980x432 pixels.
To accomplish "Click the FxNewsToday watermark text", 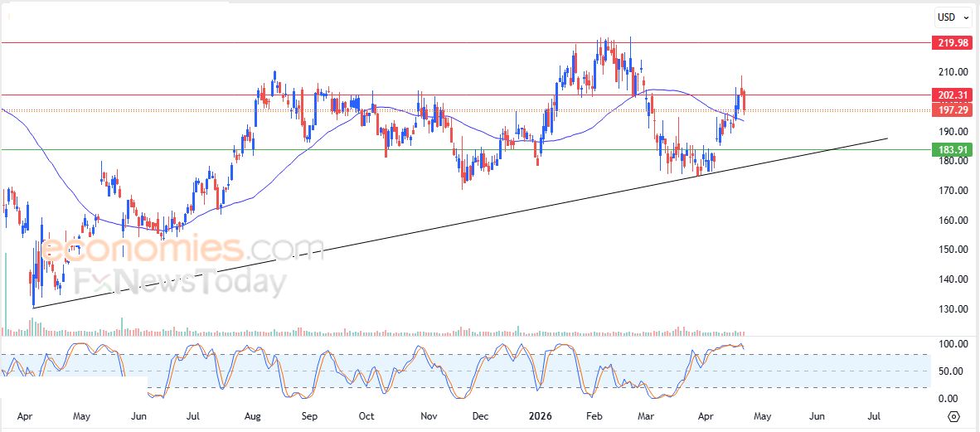I will pyautogui.click(x=180, y=284).
